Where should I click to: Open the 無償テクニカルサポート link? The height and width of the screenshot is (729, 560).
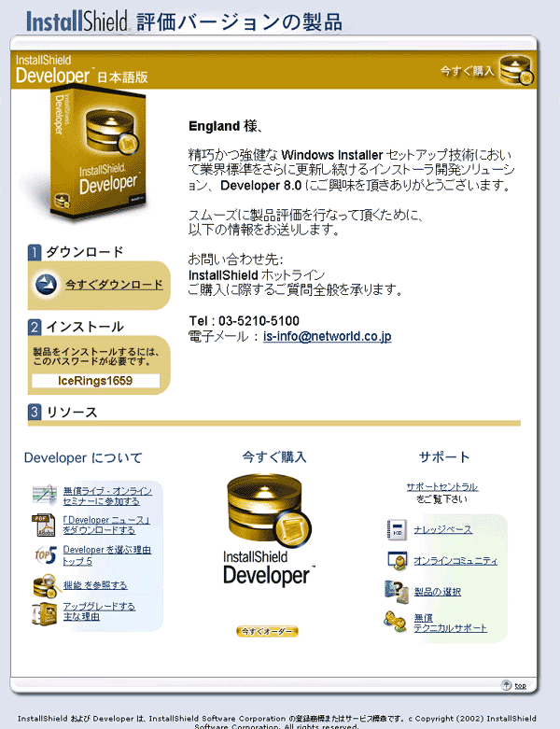click(450, 623)
